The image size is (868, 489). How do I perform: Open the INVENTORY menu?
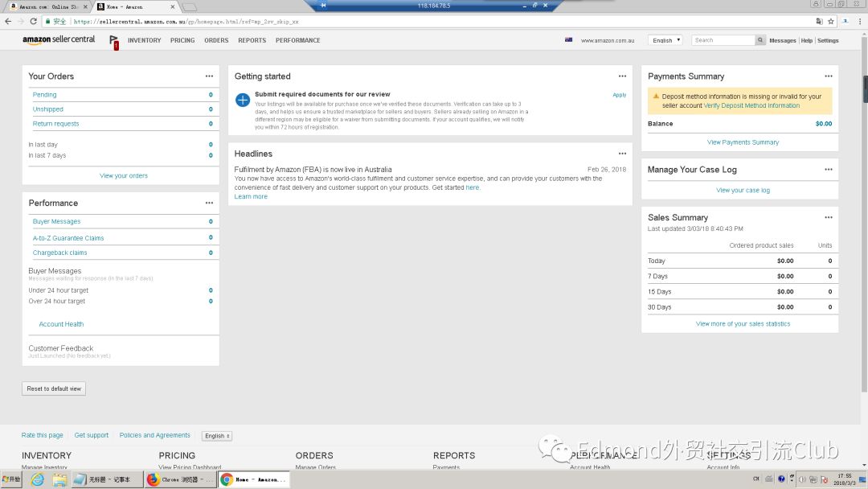[x=145, y=40]
